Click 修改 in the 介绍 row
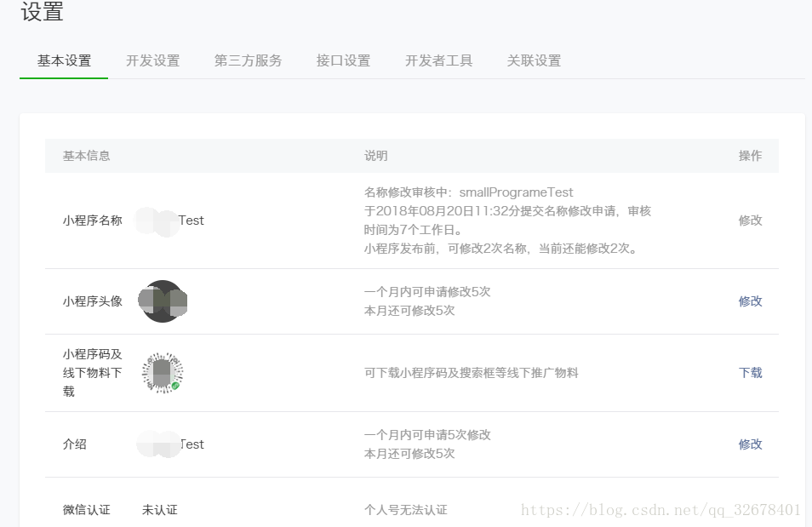The image size is (812, 527). click(751, 444)
